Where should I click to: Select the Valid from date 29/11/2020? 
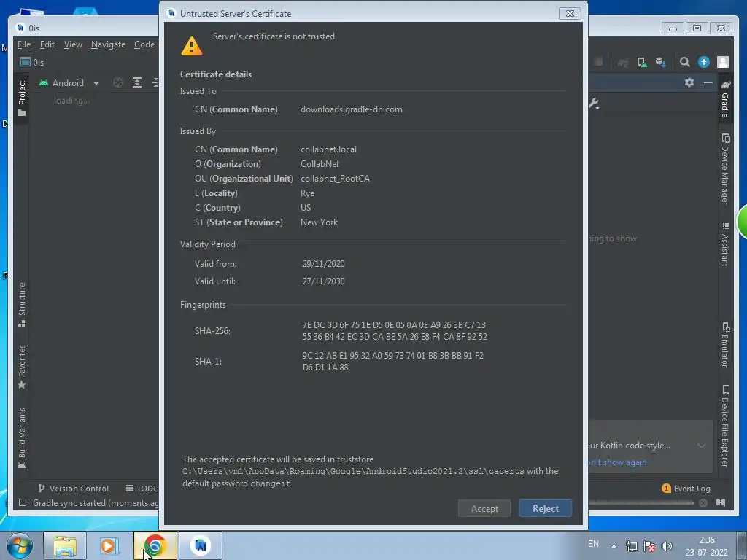pyautogui.click(x=323, y=264)
